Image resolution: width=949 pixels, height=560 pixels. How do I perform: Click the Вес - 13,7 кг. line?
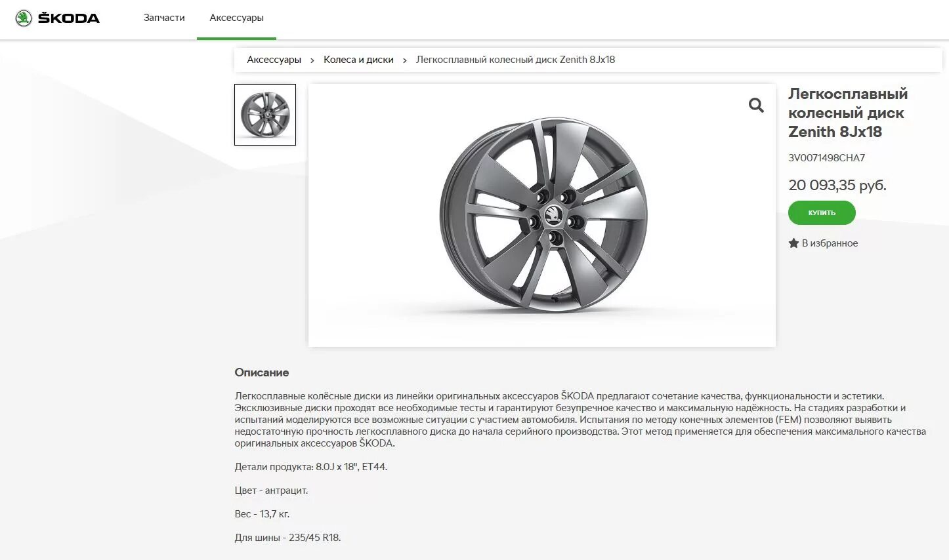262,514
